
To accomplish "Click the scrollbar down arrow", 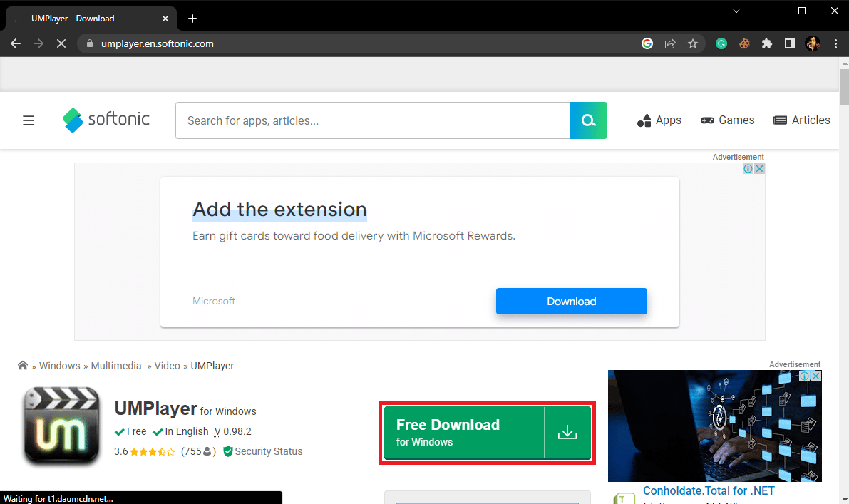I will point(844,499).
